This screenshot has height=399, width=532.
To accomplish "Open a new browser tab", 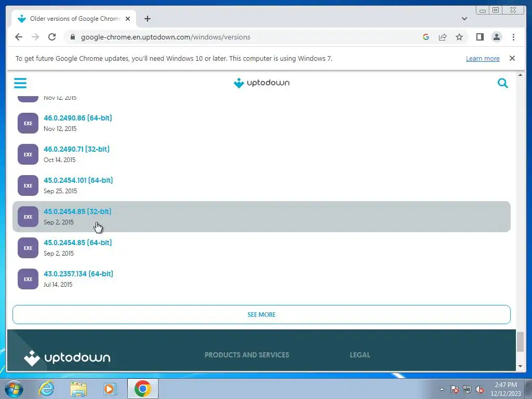I will point(147,19).
